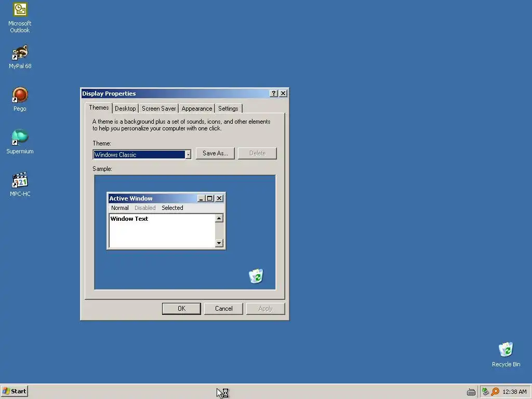Viewport: 532px width, 399px height.
Task: Switch to the Settings tab
Action: (228, 109)
